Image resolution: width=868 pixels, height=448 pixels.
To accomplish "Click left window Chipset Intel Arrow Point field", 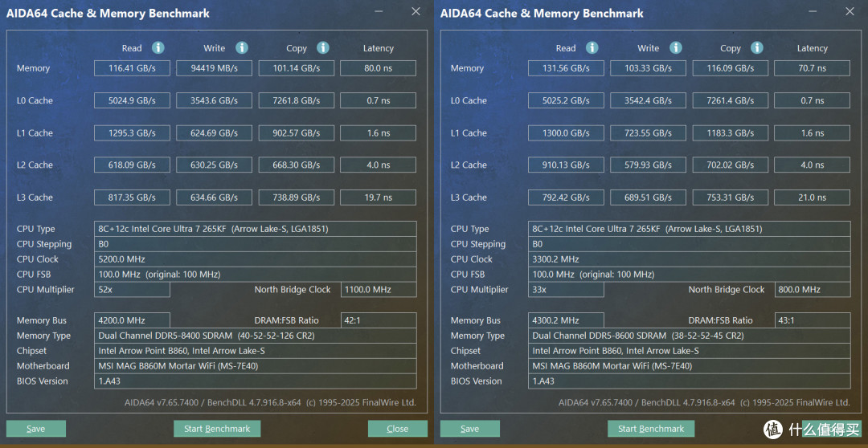I will [x=256, y=351].
